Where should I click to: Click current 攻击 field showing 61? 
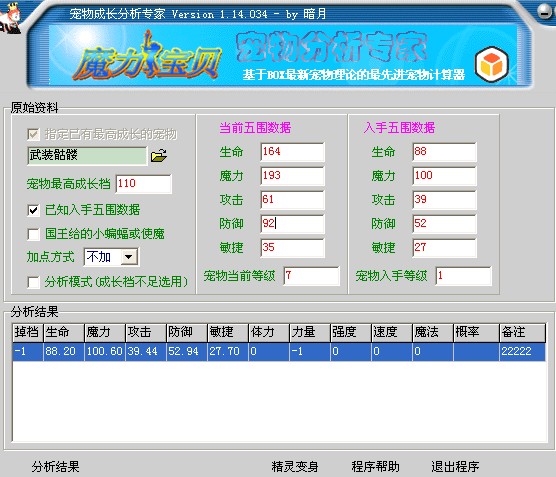(x=292, y=200)
